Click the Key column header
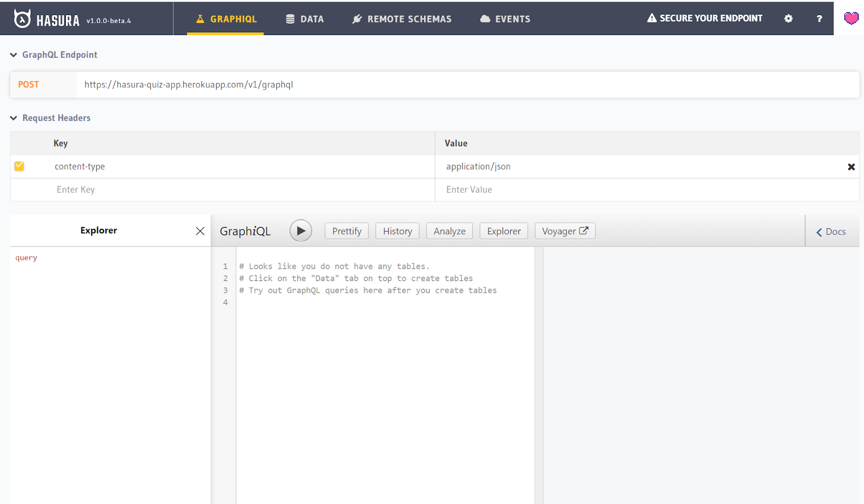This screenshot has width=864, height=504. [60, 144]
